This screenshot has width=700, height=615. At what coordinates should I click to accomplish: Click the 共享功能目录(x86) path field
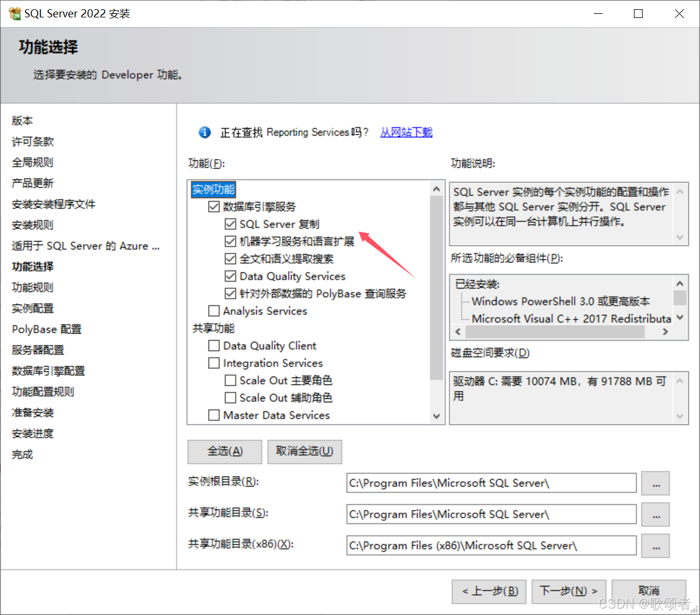coord(491,546)
